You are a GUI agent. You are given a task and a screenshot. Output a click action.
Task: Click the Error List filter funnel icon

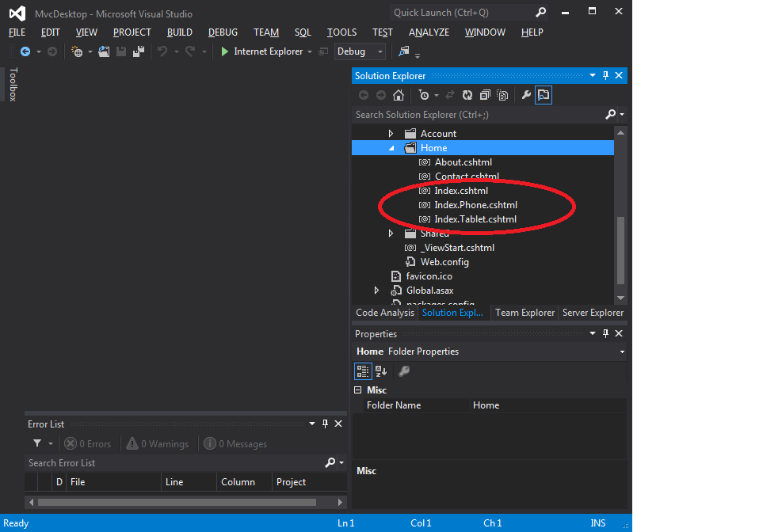click(37, 443)
